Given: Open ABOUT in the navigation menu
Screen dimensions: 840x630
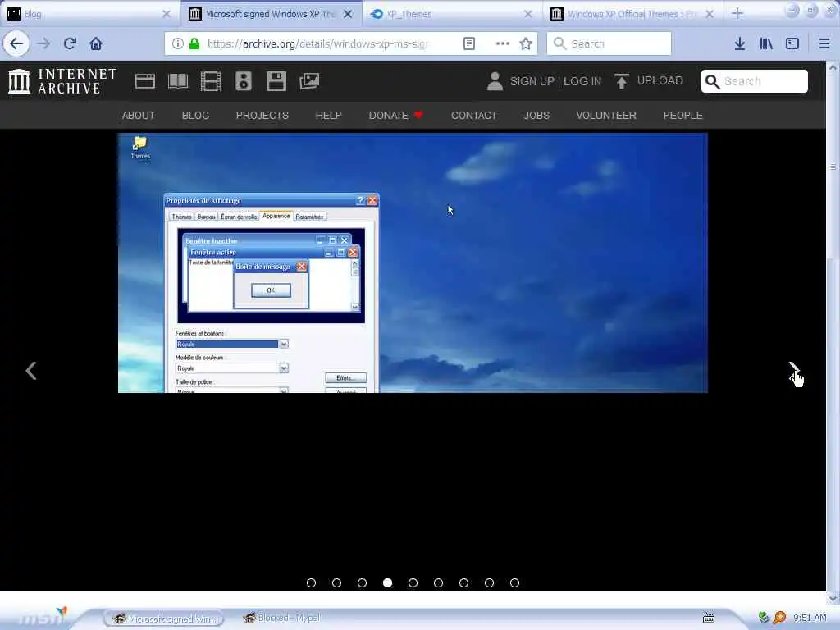Looking at the screenshot, I should [138, 115].
